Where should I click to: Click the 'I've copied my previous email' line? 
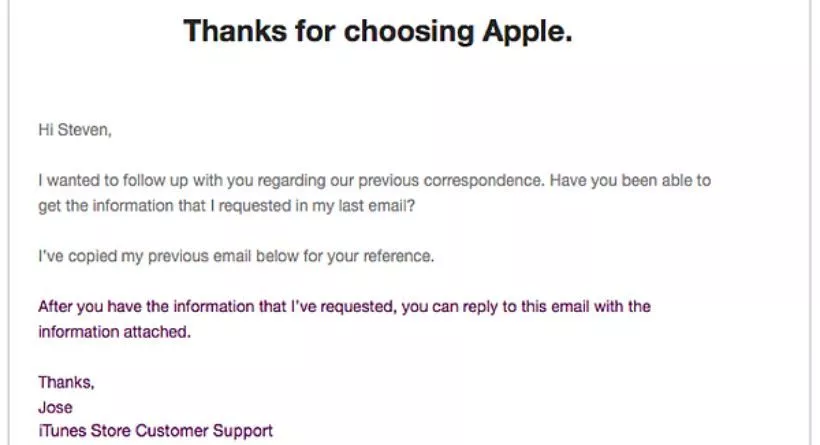[236, 256]
